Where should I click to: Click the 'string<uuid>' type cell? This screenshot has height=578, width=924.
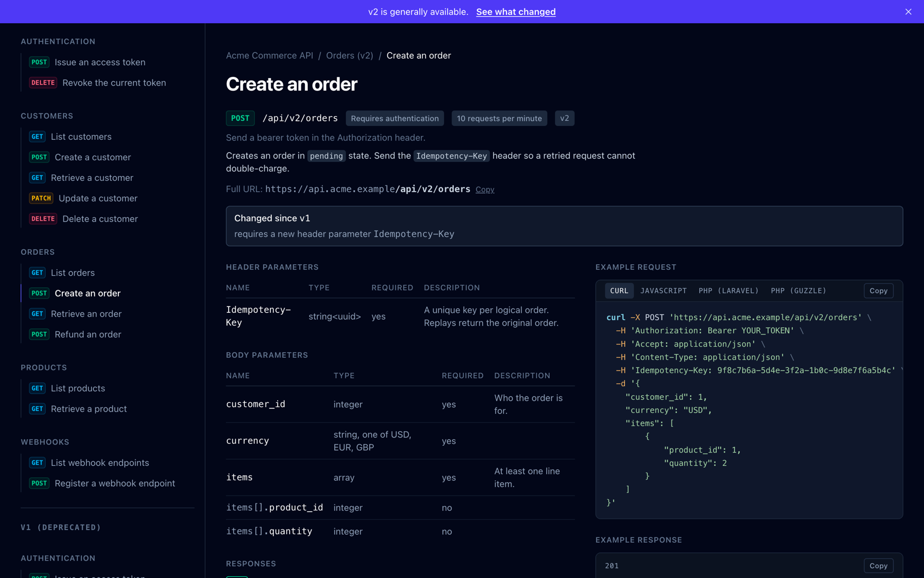(334, 317)
